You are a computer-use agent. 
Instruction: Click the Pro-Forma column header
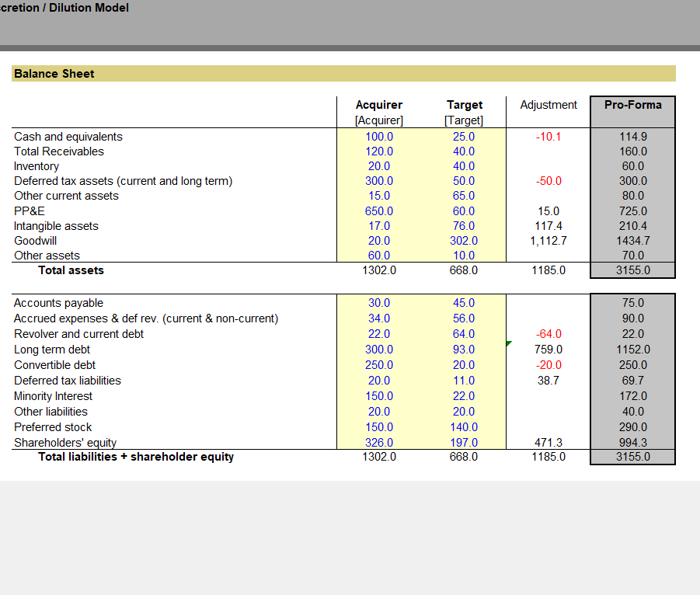632,105
